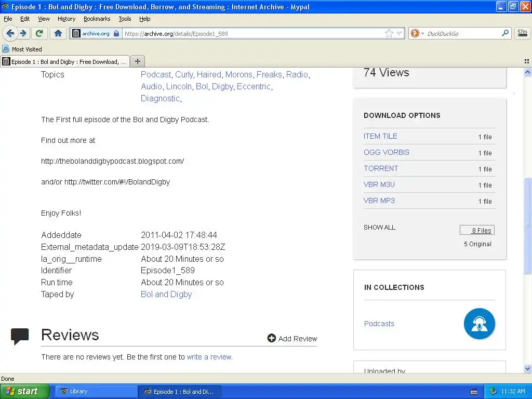Click the search magnifier icon

click(x=505, y=33)
